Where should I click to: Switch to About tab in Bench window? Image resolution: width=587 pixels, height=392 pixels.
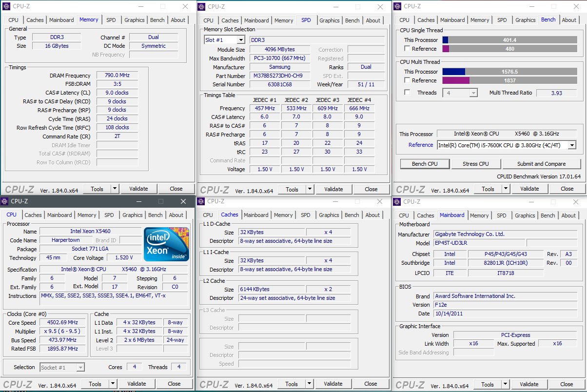click(x=569, y=20)
